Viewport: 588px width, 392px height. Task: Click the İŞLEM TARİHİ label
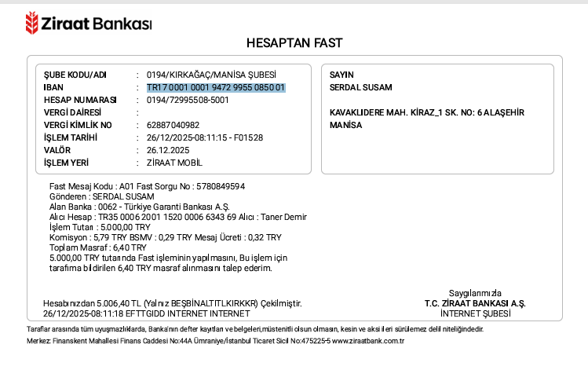(71, 137)
